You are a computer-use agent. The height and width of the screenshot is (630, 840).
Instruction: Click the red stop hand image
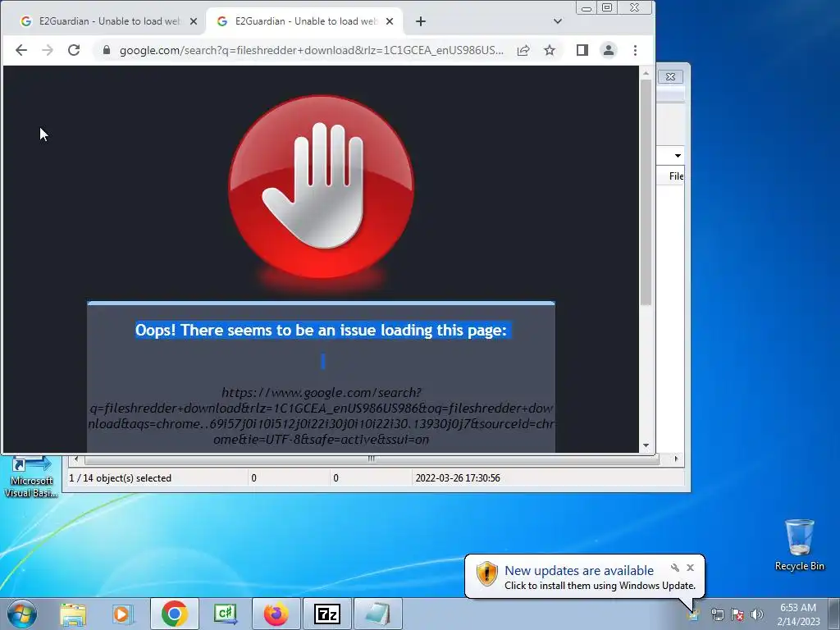(322, 187)
